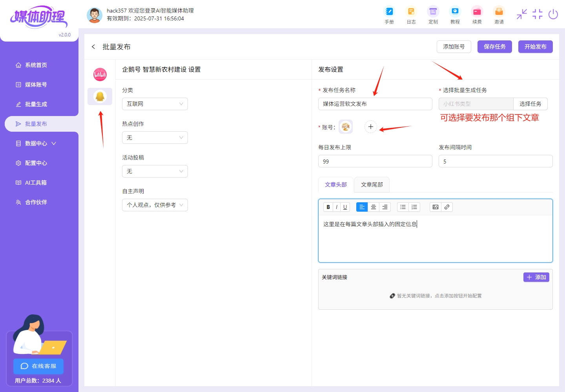Click the 开始发布 button
The height and width of the screenshot is (392, 565).
pos(536,47)
